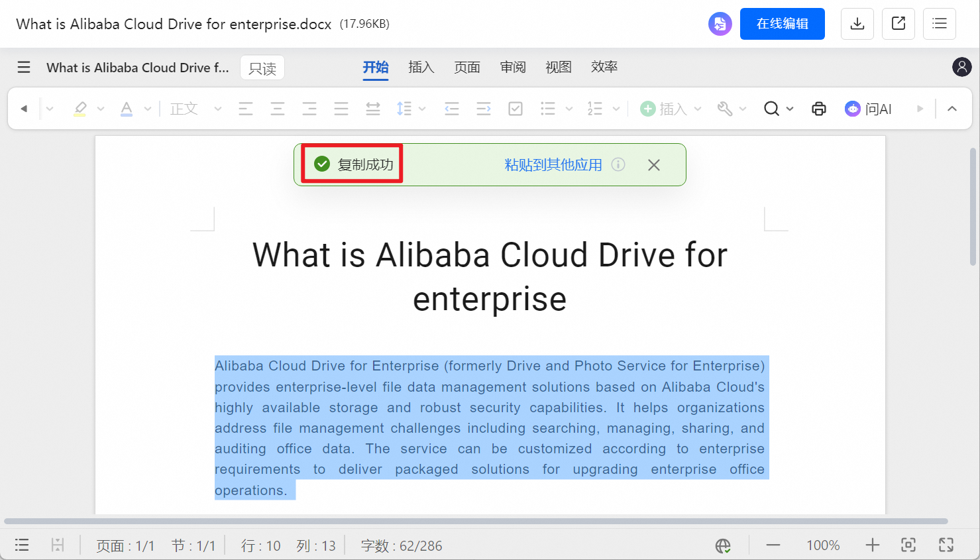Viewport: 980px width, 560px height.
Task: Switch to the 插入 tab
Action: pyautogui.click(x=421, y=67)
